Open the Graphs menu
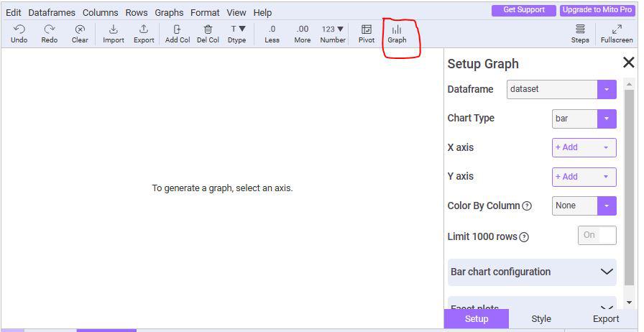This screenshot has width=644, height=332. [169, 13]
